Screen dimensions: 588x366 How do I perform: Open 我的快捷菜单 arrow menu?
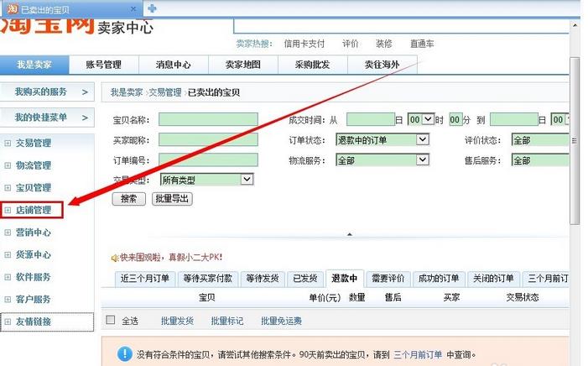click(85, 118)
